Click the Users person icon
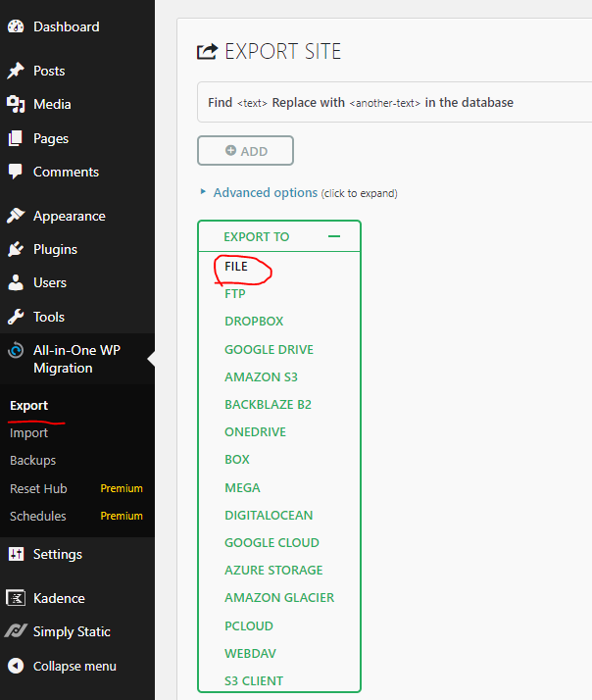Image resolution: width=592 pixels, height=700 pixels. click(16, 282)
